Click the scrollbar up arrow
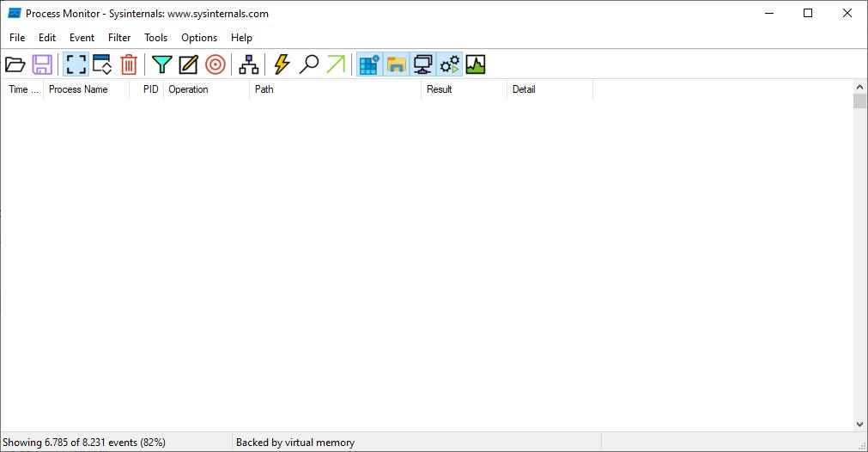This screenshot has height=452, width=868. tap(859, 87)
